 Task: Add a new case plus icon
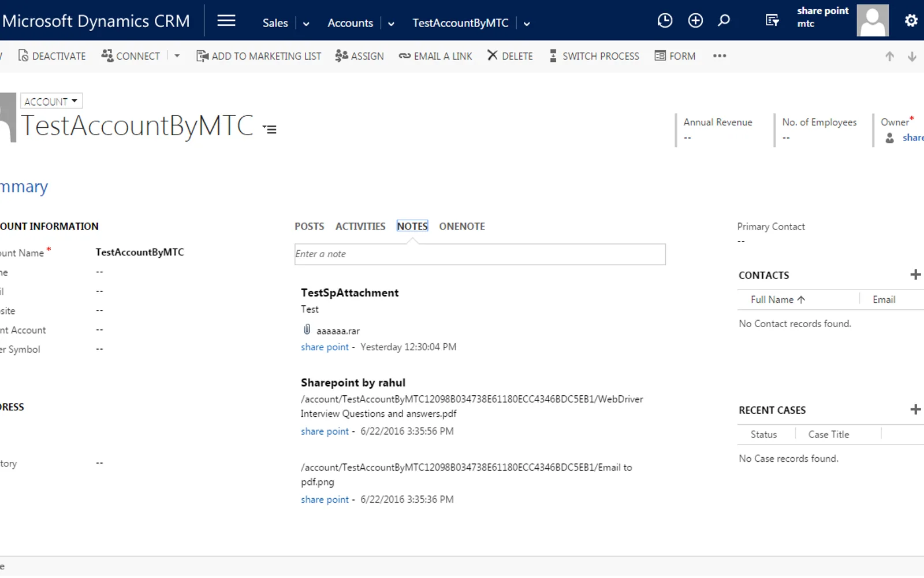click(x=915, y=410)
